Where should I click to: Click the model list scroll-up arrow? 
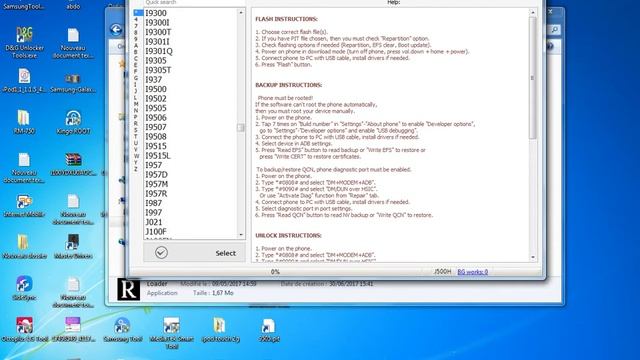(241, 13)
